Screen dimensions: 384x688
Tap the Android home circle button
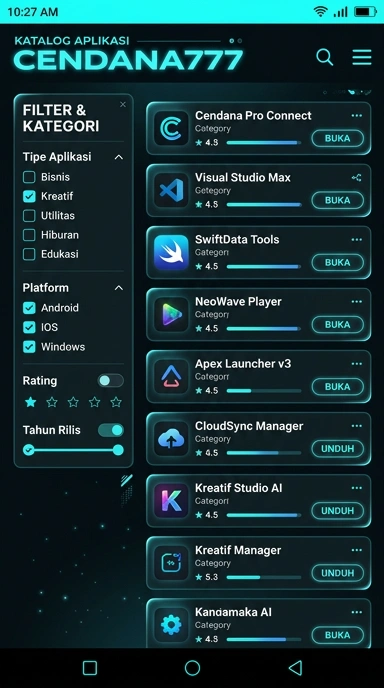(x=192, y=668)
